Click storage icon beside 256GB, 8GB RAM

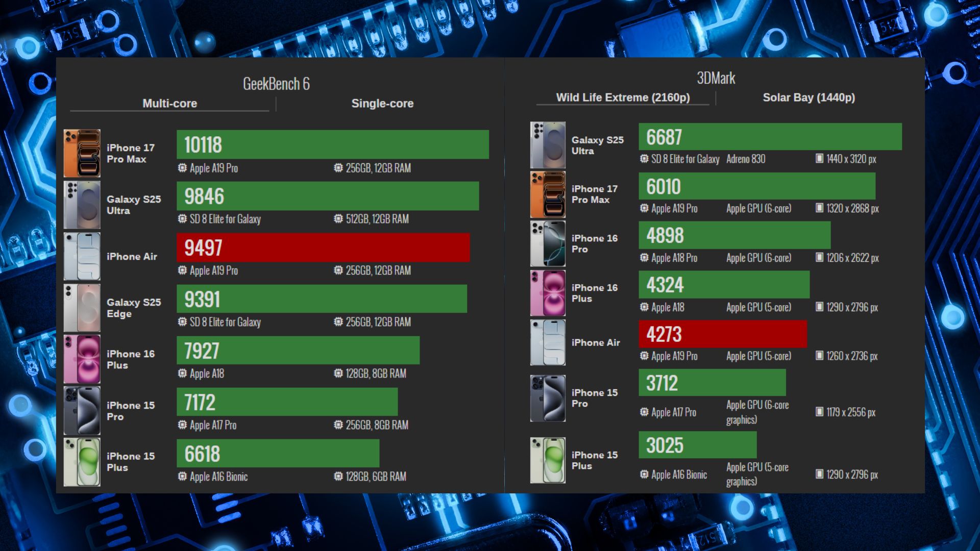tap(338, 425)
